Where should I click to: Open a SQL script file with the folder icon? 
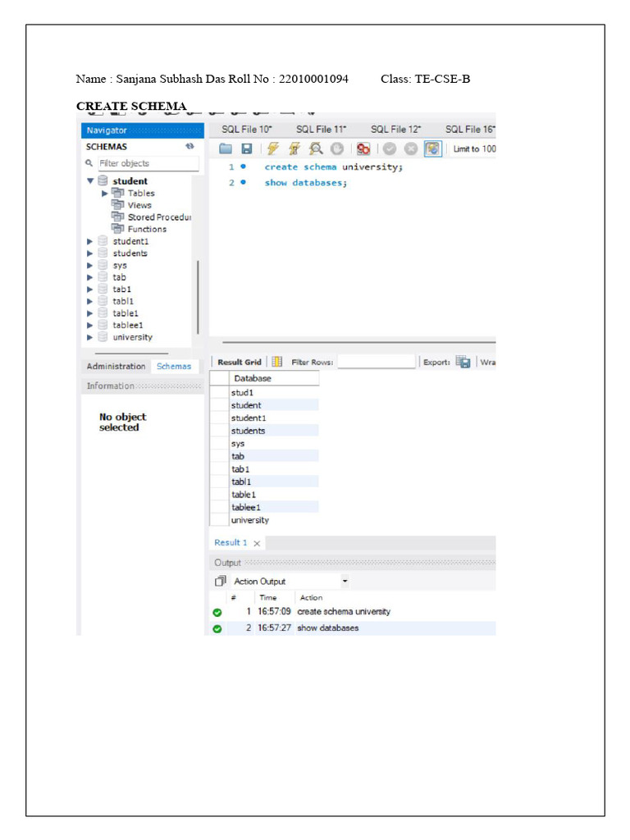click(226, 149)
